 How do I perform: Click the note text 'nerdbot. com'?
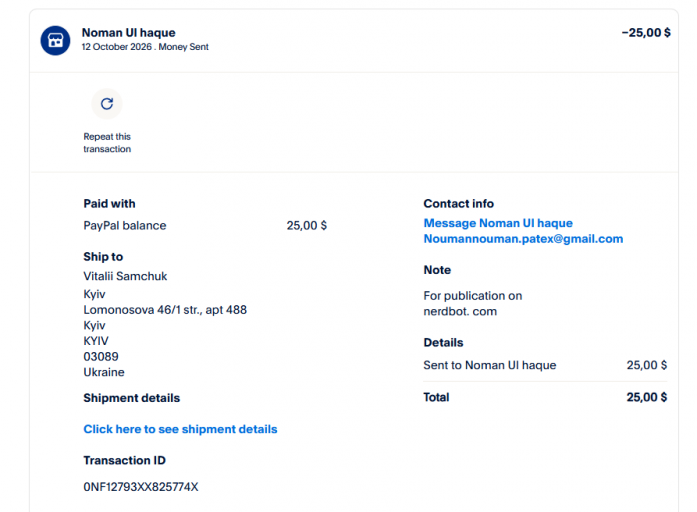460,312
